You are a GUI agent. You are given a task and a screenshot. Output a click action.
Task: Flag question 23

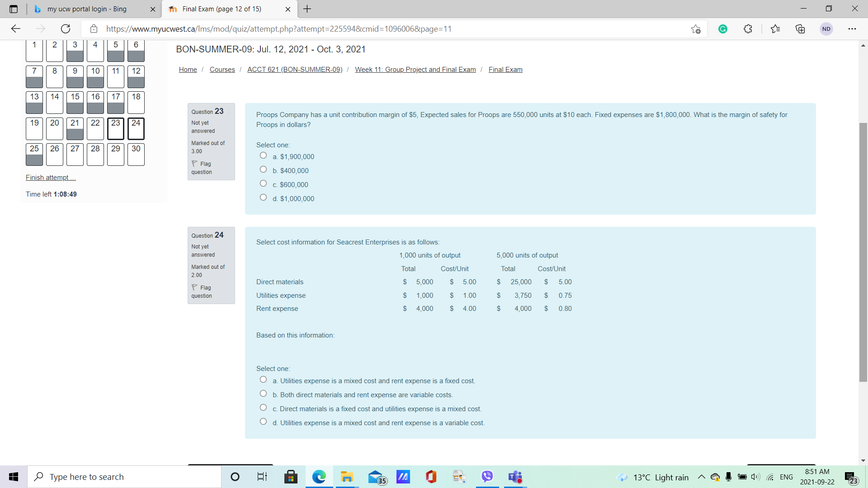point(202,168)
